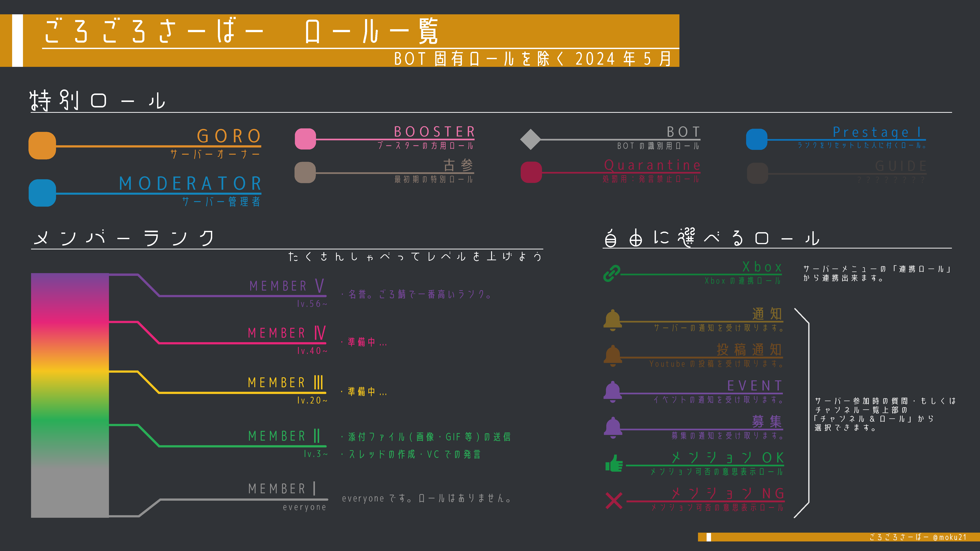Click the ブースターの方用ロール description
This screenshot has height=551, width=980.
(425, 146)
